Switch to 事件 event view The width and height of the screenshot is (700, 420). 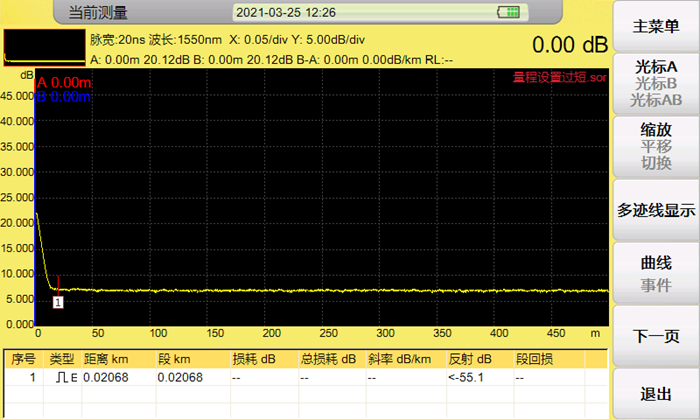656,284
